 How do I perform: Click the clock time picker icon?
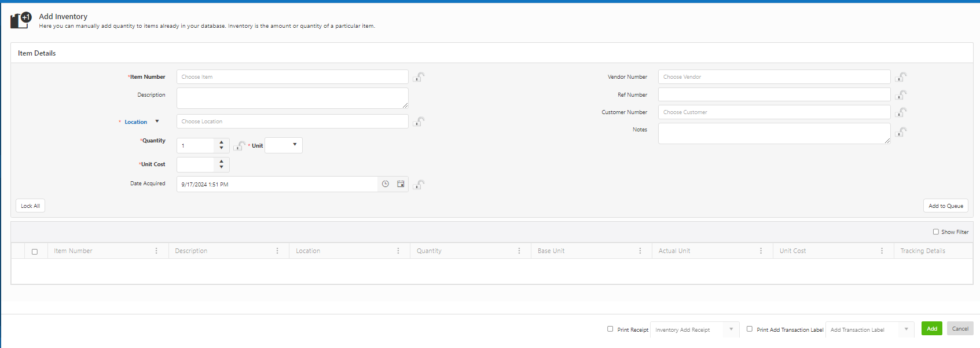386,184
